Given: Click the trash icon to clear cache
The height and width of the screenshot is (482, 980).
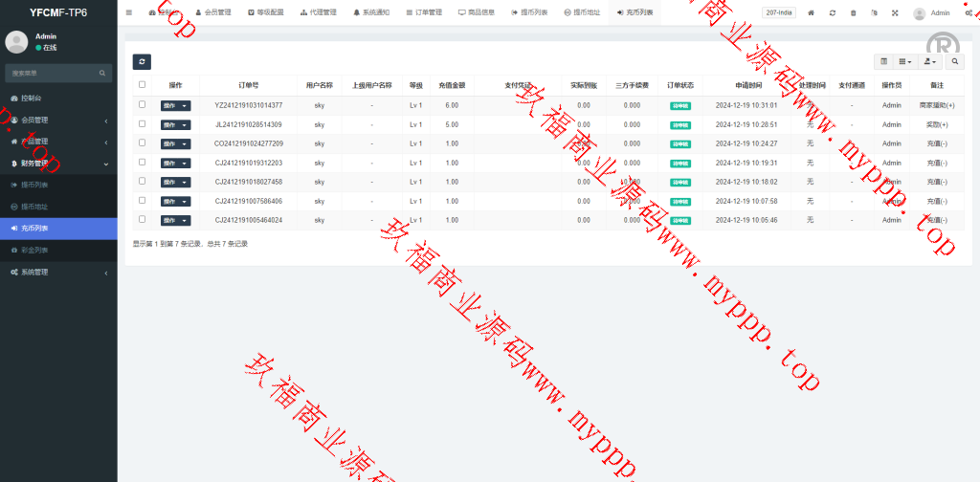Looking at the screenshot, I should [x=854, y=13].
